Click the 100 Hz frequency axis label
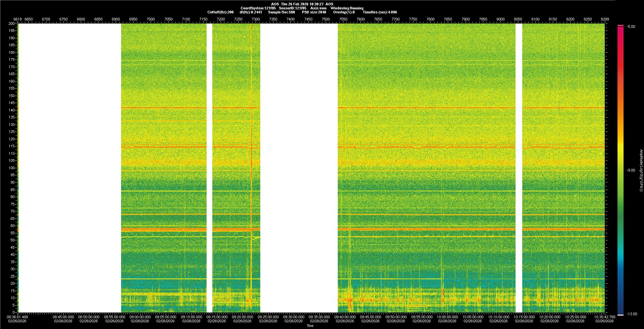 click(x=11, y=168)
